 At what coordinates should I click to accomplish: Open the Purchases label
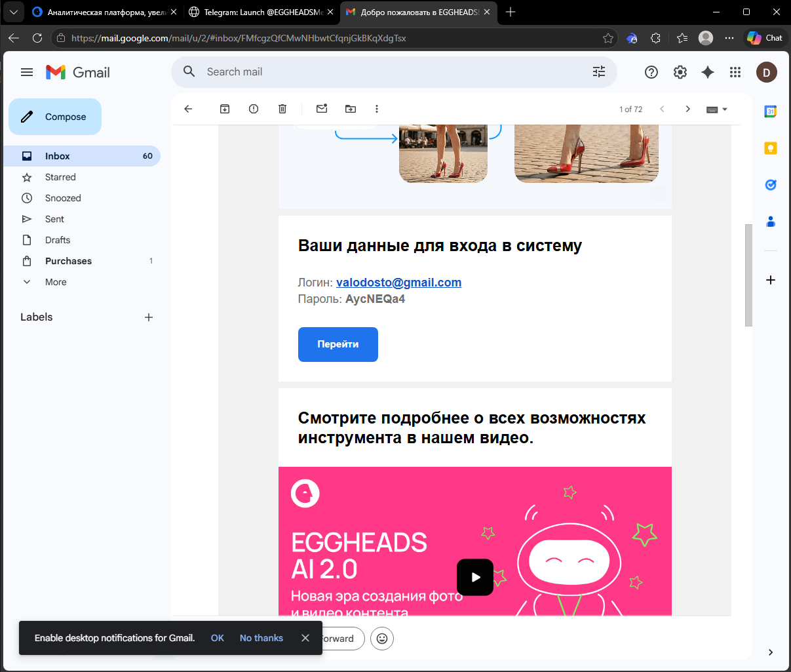click(x=82, y=261)
